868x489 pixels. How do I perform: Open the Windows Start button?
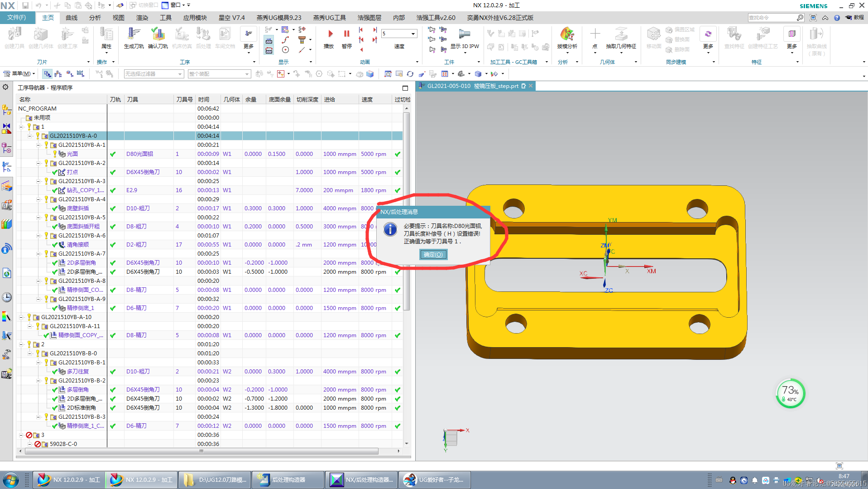pyautogui.click(x=11, y=480)
